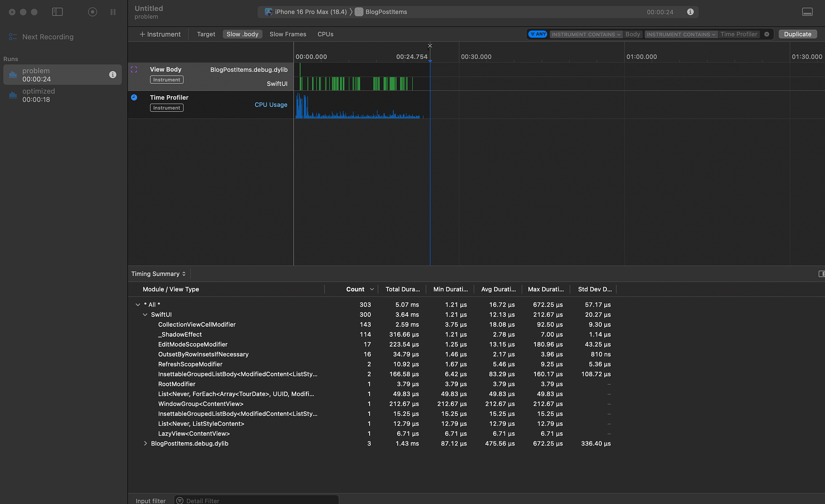Viewport: 825px width, 504px height.
Task: Click the Duplicate button
Action: click(797, 34)
